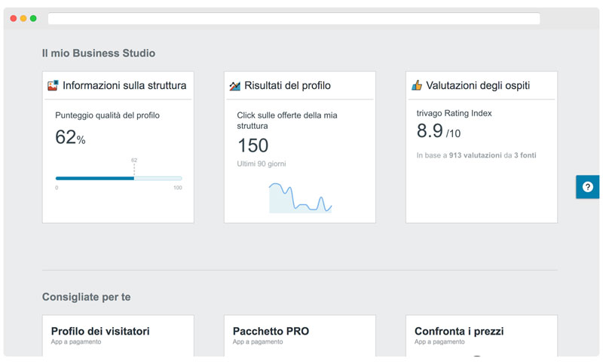Open the Profilo dei visitatori app card
603x364 pixels.
point(118,335)
